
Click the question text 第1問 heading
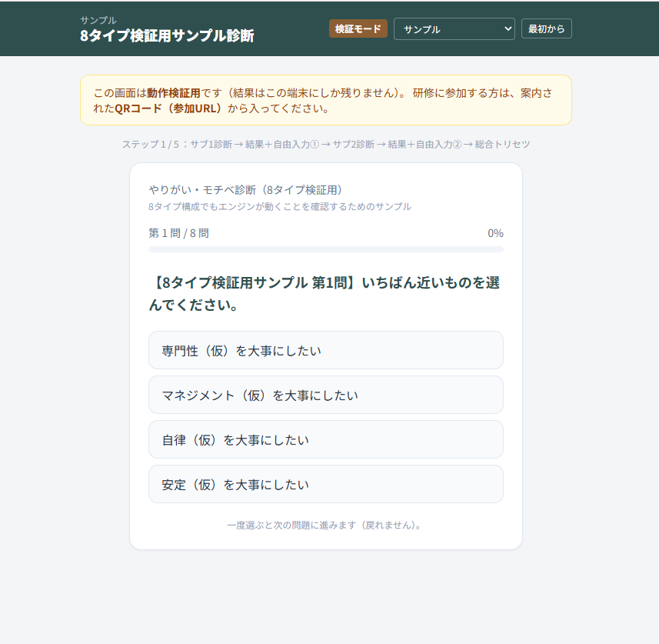click(324, 294)
